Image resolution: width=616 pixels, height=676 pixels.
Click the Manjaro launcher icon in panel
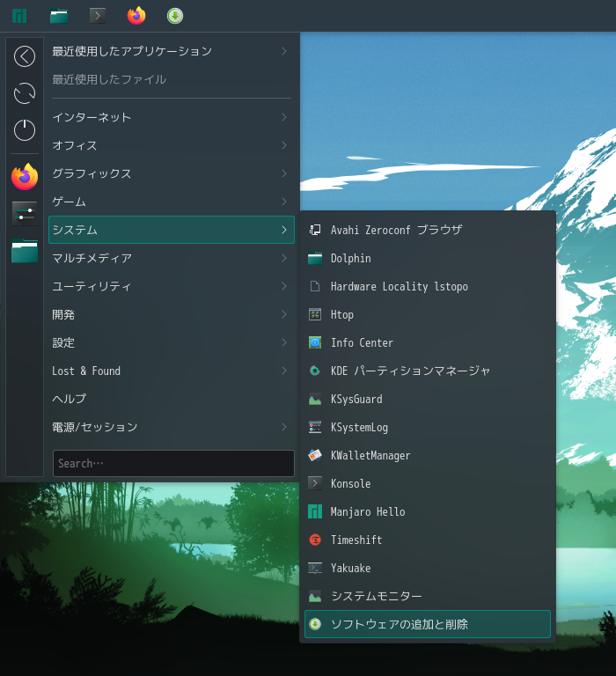19,16
